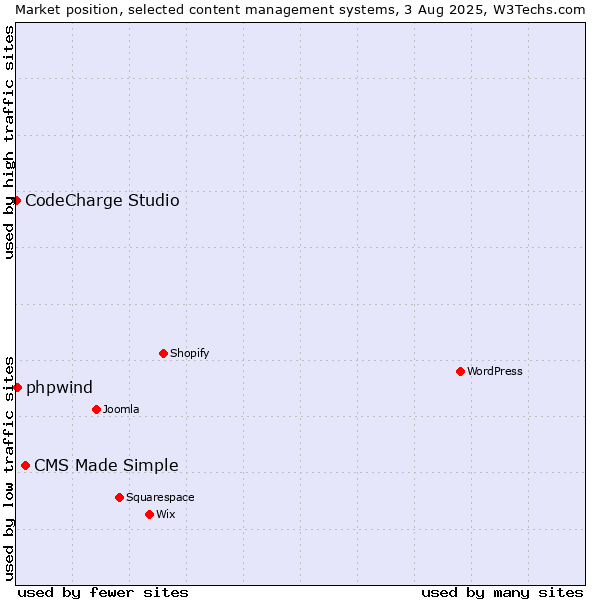
Task: Click the 'used by fewer sites' axis label
Action: 103,593
